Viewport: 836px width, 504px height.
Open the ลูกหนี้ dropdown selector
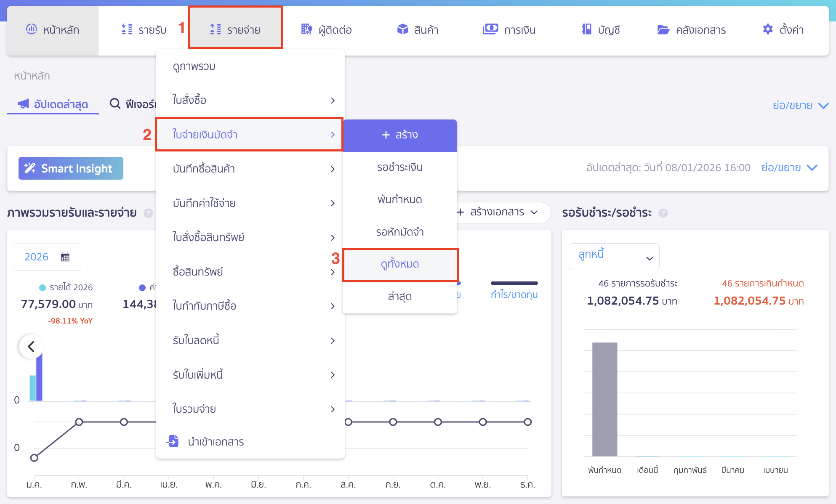(x=613, y=256)
